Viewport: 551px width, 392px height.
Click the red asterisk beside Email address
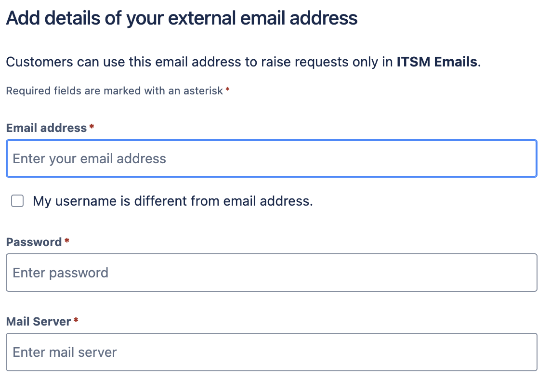(92, 127)
